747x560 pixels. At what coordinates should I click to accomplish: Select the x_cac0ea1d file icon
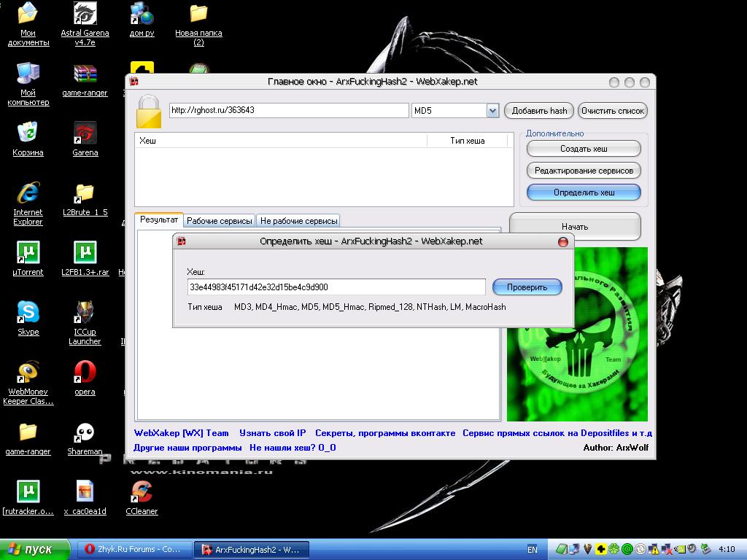(85, 498)
